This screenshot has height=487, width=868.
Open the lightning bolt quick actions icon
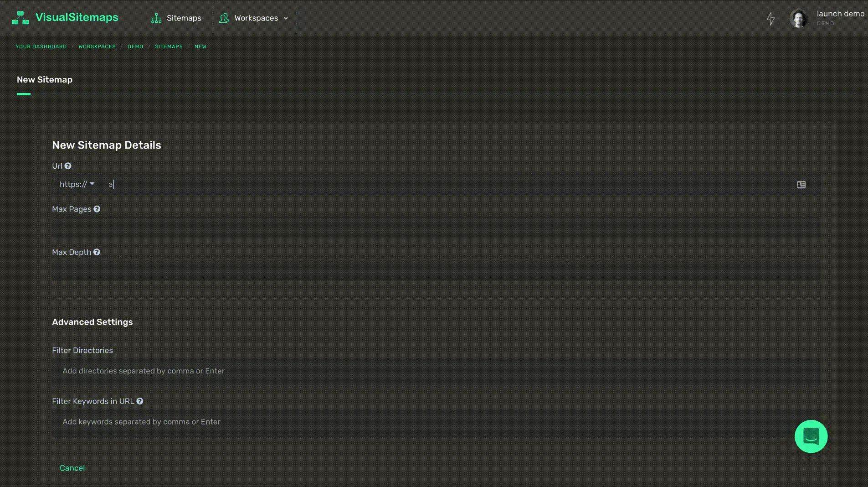coord(770,18)
